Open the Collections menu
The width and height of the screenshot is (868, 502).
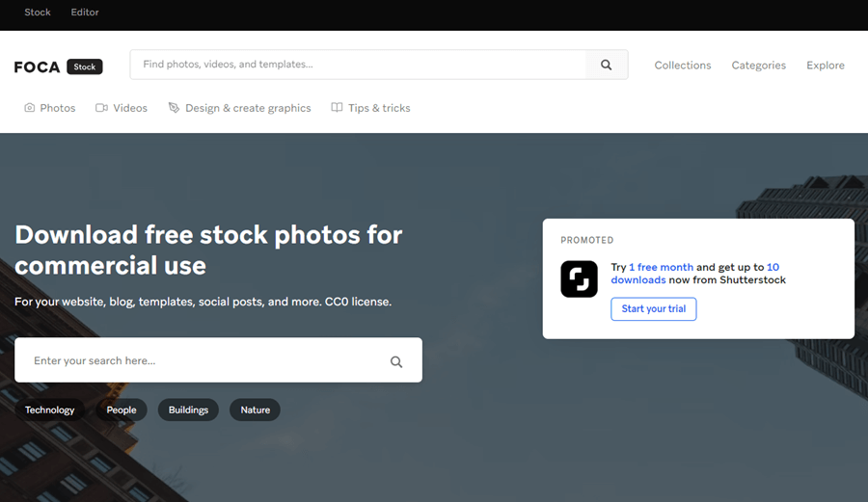tap(682, 66)
